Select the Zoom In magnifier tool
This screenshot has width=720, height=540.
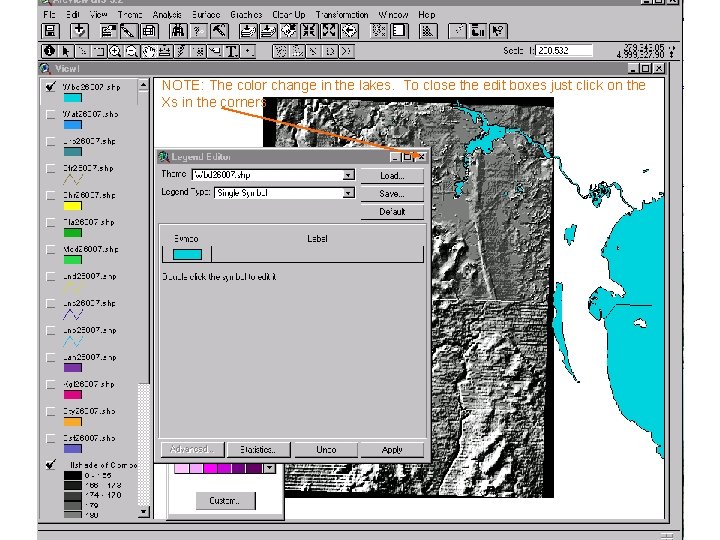115,51
